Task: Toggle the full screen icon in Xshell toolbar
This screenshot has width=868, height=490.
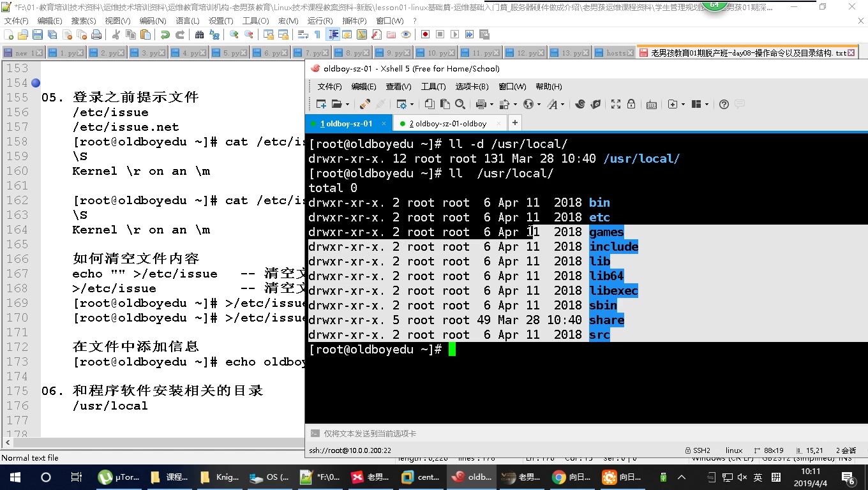Action: point(616,104)
